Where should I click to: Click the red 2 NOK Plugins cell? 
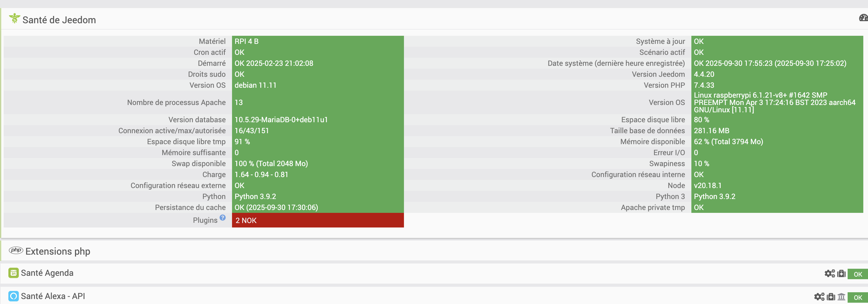point(317,220)
